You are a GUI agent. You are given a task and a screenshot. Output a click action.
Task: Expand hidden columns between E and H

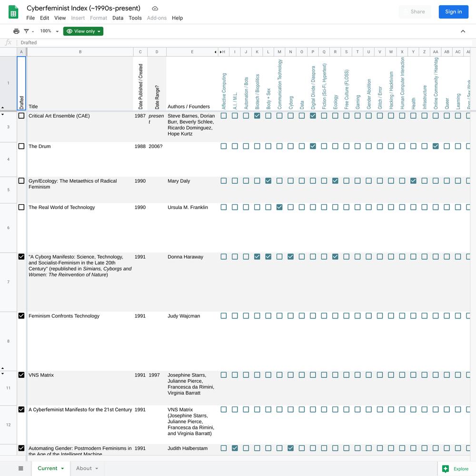(218, 52)
